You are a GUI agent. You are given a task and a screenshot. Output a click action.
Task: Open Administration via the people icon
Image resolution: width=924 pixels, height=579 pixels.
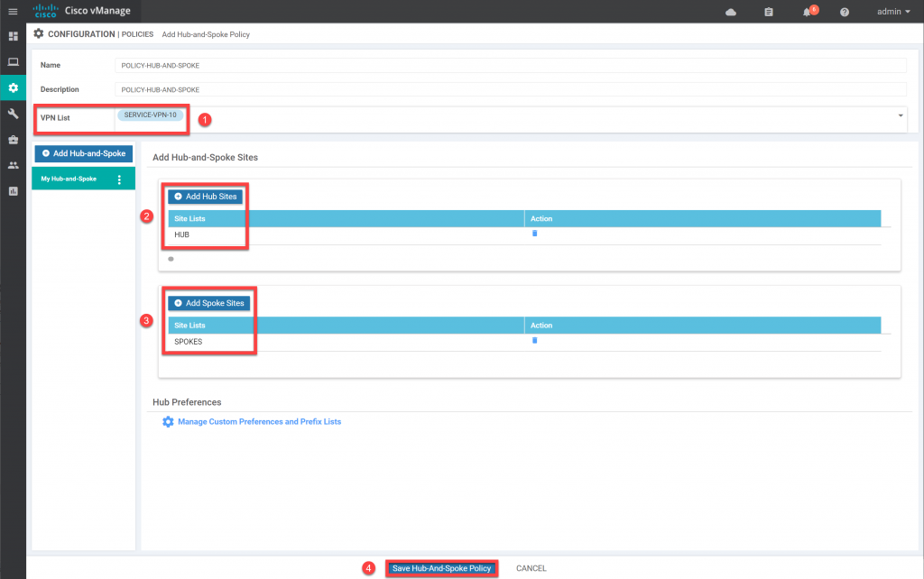tap(13, 164)
